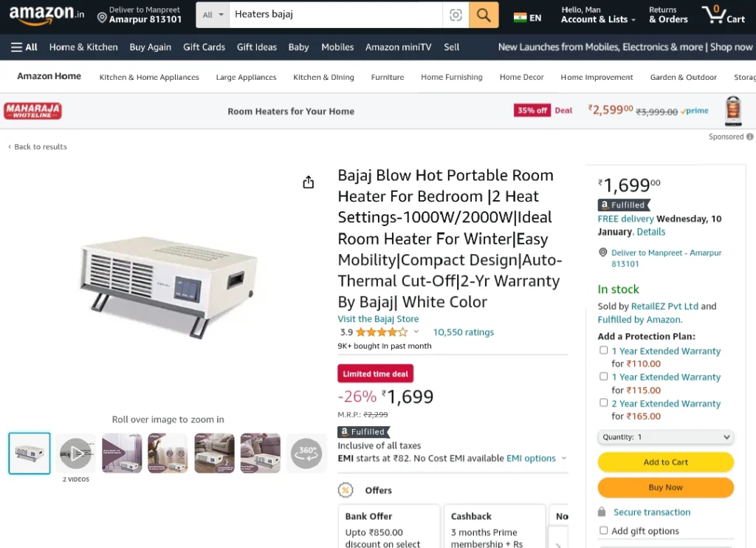This screenshot has height=548, width=756.
Task: Select the Large Appliances category tab
Action: [x=246, y=78]
